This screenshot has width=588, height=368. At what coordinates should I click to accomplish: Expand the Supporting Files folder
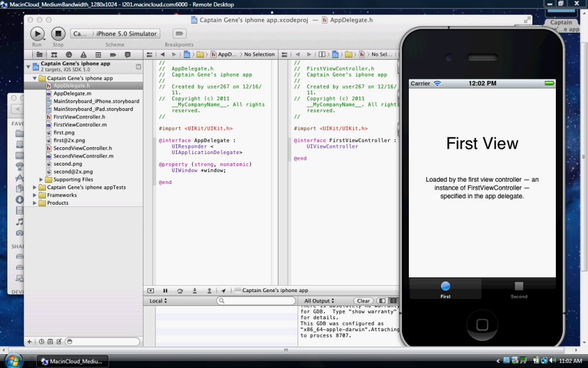tap(41, 179)
